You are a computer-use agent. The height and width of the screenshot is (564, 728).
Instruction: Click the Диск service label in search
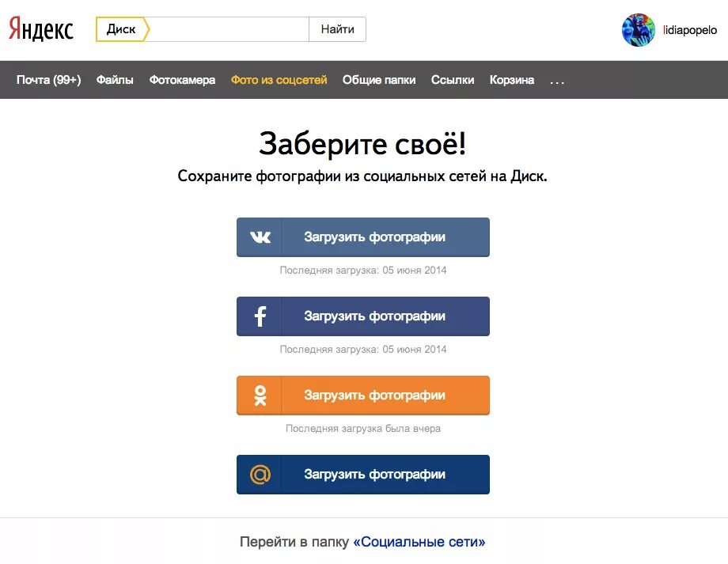pos(122,29)
